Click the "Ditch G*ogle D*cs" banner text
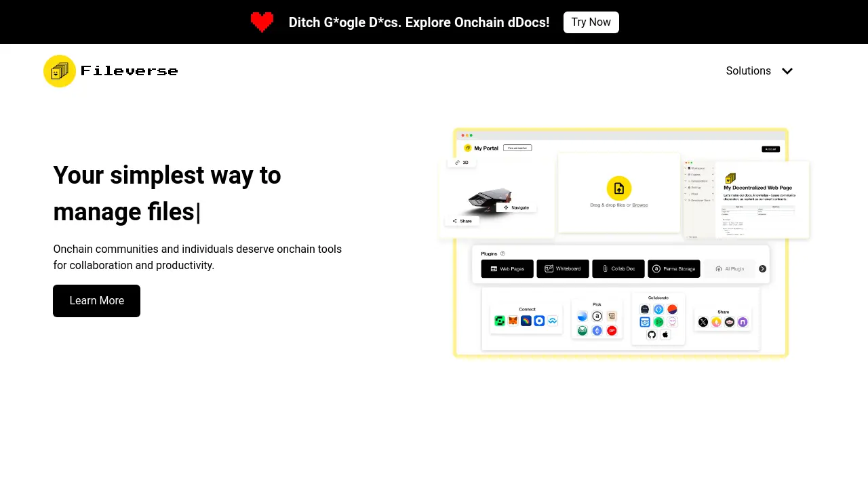 point(419,22)
